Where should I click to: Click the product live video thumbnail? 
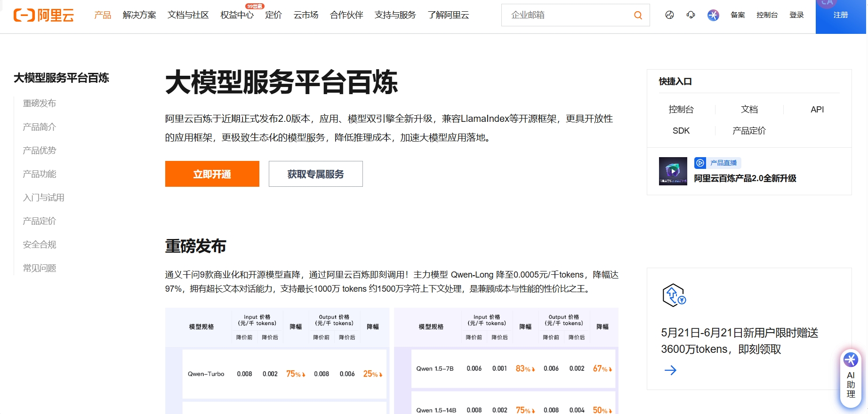tap(673, 171)
